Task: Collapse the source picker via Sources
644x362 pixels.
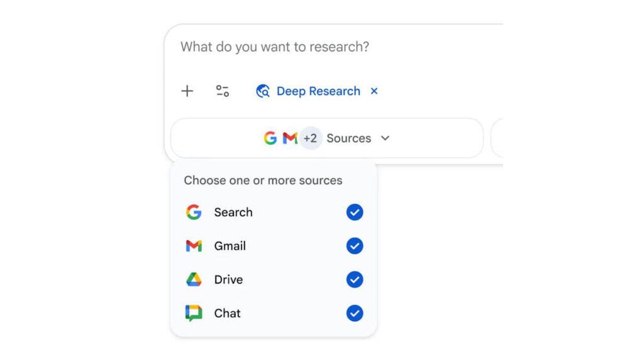Action: [349, 138]
